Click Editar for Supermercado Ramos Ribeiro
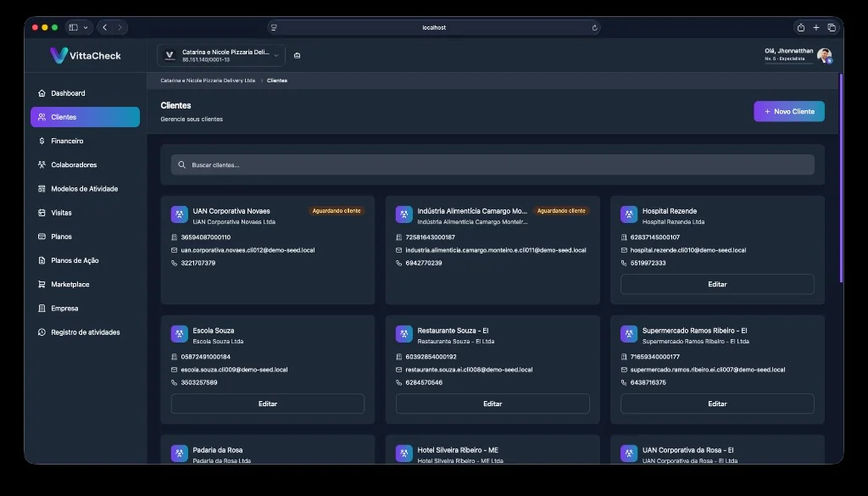Screen dimensions: 868x496 [x=717, y=404]
